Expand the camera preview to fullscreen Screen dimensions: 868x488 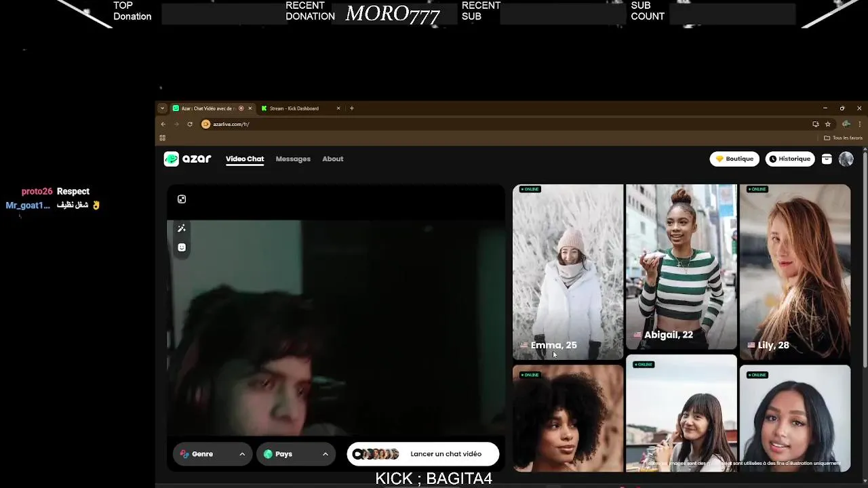182,199
